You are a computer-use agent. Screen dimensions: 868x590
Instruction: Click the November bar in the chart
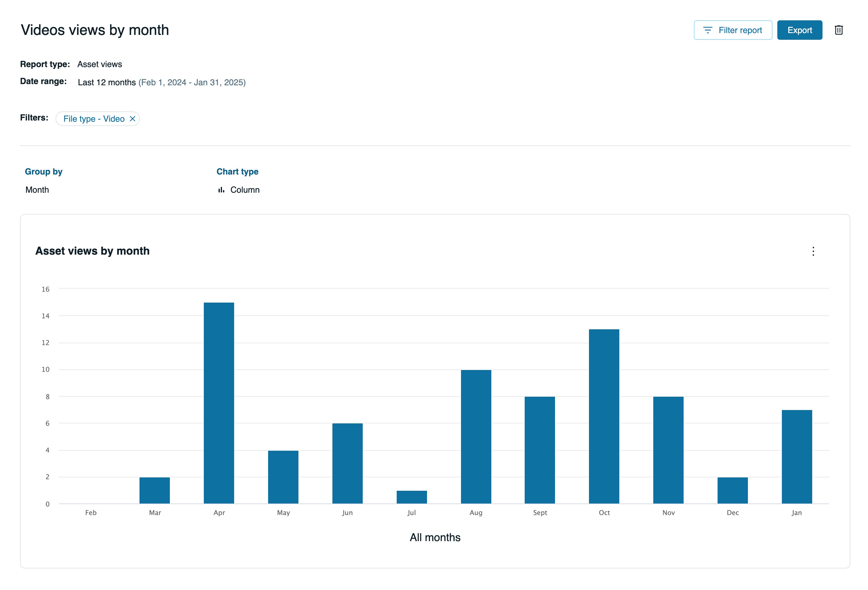coord(668,450)
